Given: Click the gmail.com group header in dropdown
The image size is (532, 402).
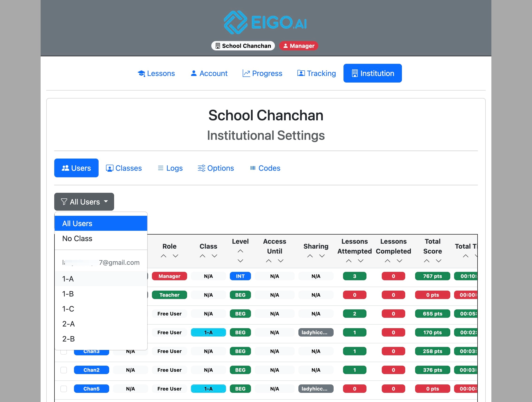Looking at the screenshot, I should pos(101,262).
